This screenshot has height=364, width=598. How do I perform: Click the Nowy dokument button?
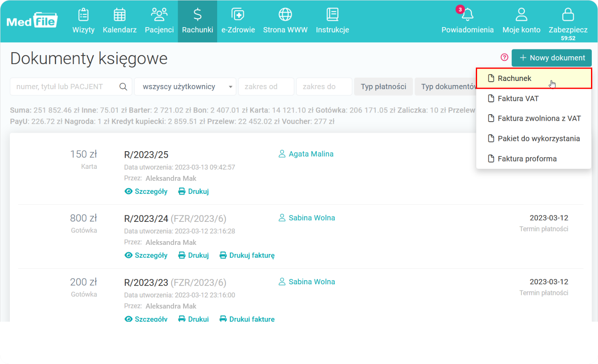coord(552,58)
